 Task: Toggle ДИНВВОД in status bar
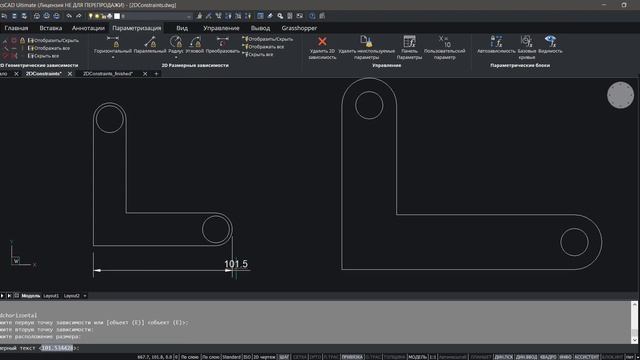[527, 357]
